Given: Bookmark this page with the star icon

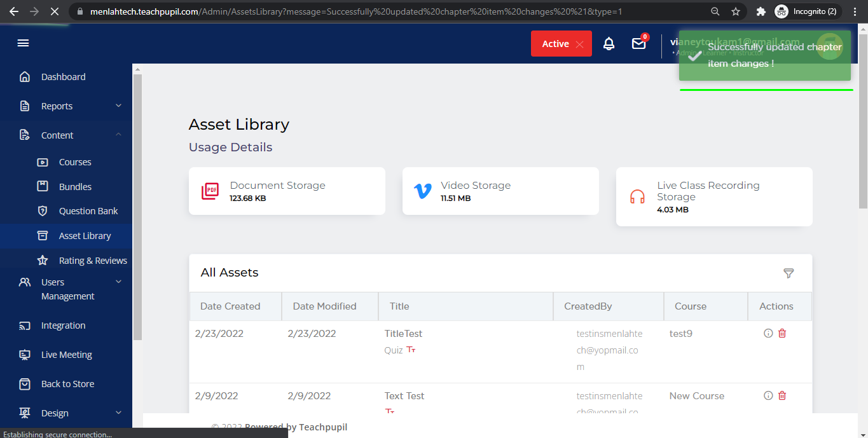Looking at the screenshot, I should click(x=736, y=11).
